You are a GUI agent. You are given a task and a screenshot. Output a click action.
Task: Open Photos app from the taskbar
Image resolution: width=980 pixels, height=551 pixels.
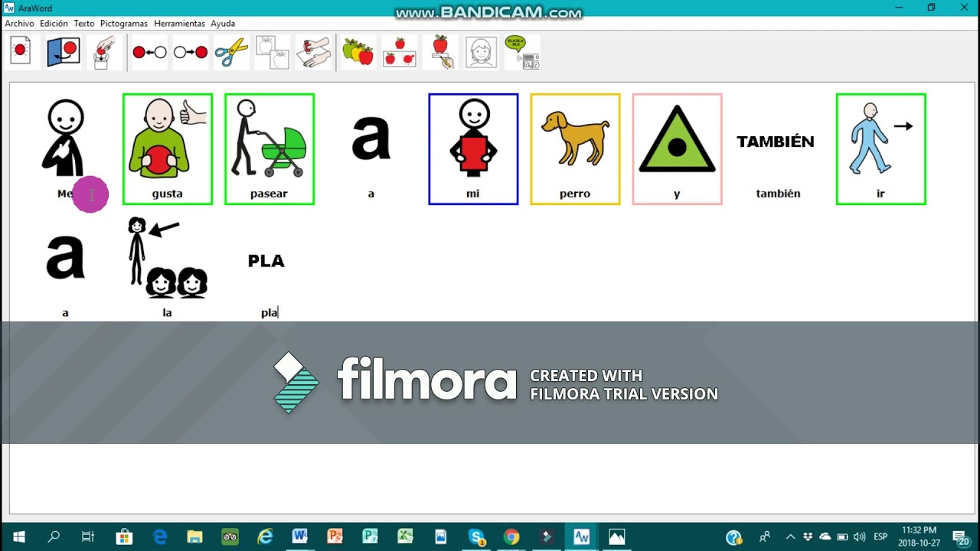point(617,536)
